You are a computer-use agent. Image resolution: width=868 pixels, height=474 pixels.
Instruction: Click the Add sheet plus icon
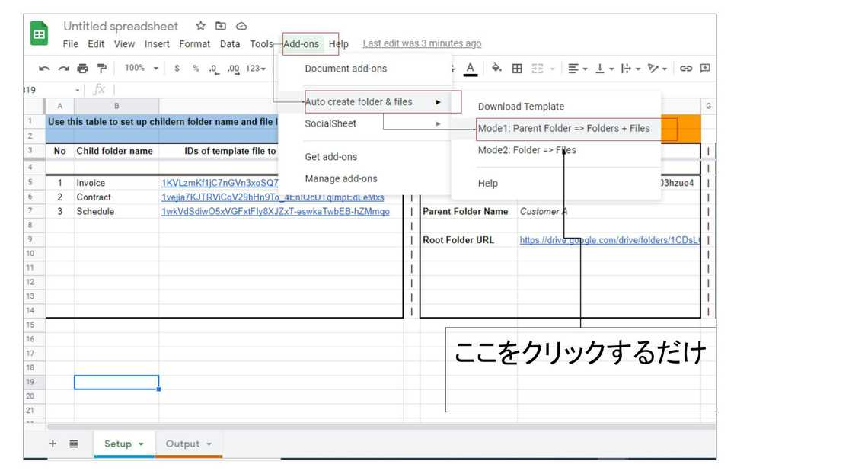(x=53, y=444)
